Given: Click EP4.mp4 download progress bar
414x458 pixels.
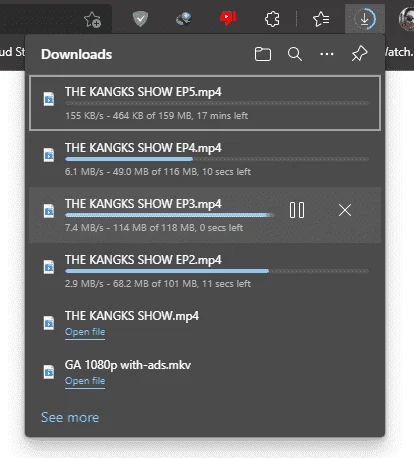Looking at the screenshot, I should pos(217,159).
